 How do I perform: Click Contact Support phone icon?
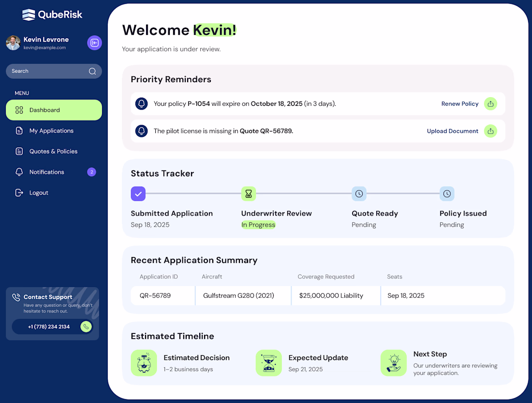coord(16,297)
